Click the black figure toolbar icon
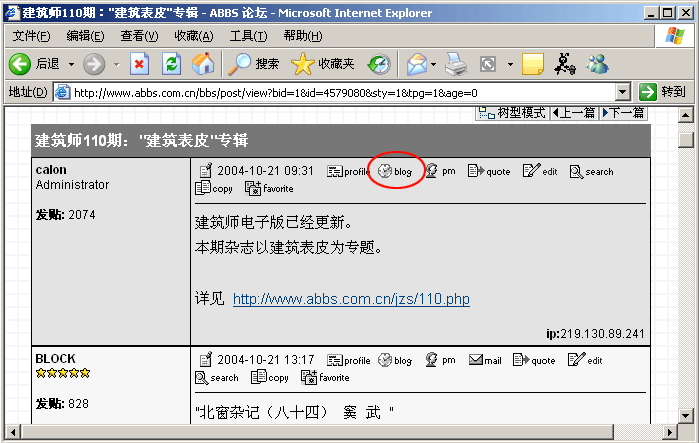The width and height of the screenshot is (699, 443). point(564,64)
